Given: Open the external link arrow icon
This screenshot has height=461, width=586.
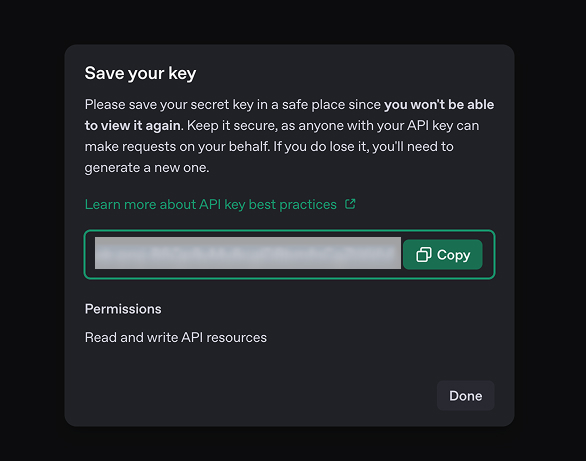Looking at the screenshot, I should pyautogui.click(x=350, y=204).
